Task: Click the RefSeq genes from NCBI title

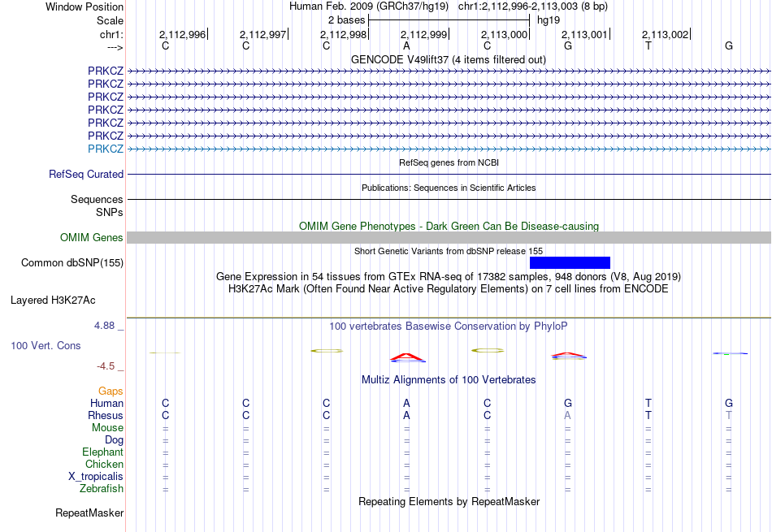Action: pos(449,162)
